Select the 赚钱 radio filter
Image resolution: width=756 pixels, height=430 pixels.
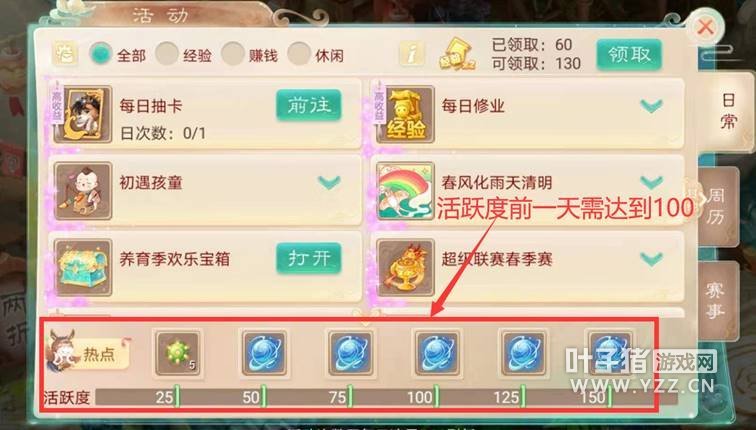(233, 54)
